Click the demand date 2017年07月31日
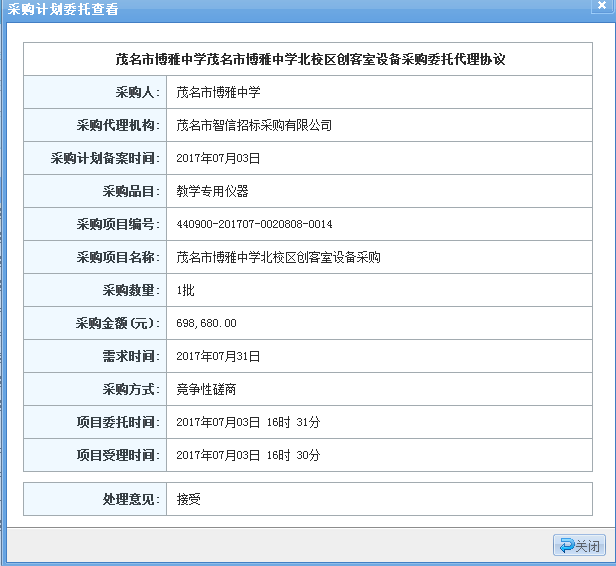Screen dimensions: 616x566 pyautogui.click(x=218, y=356)
